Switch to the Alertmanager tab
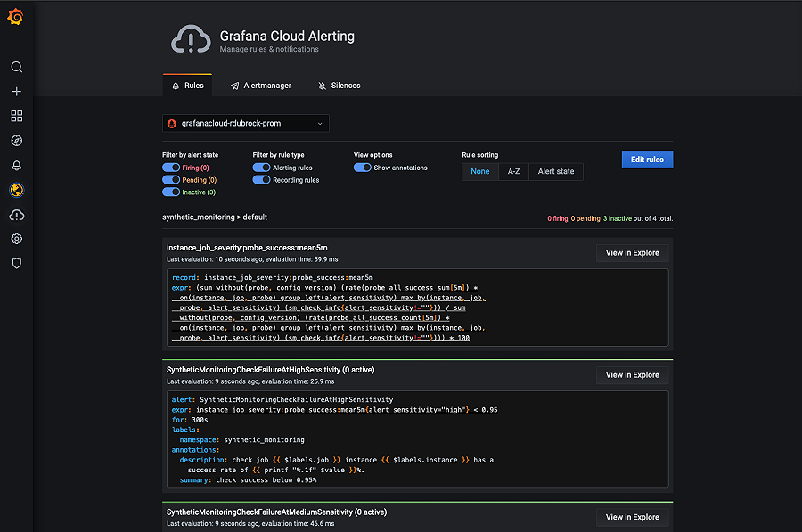802x532 pixels. [x=260, y=85]
